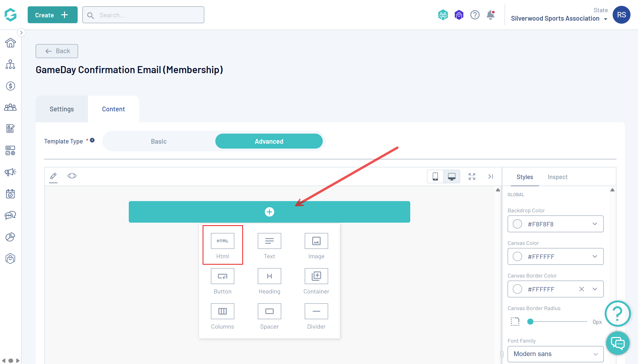Choose the Container block
Screen dimensions: 638x364
click(316, 276)
